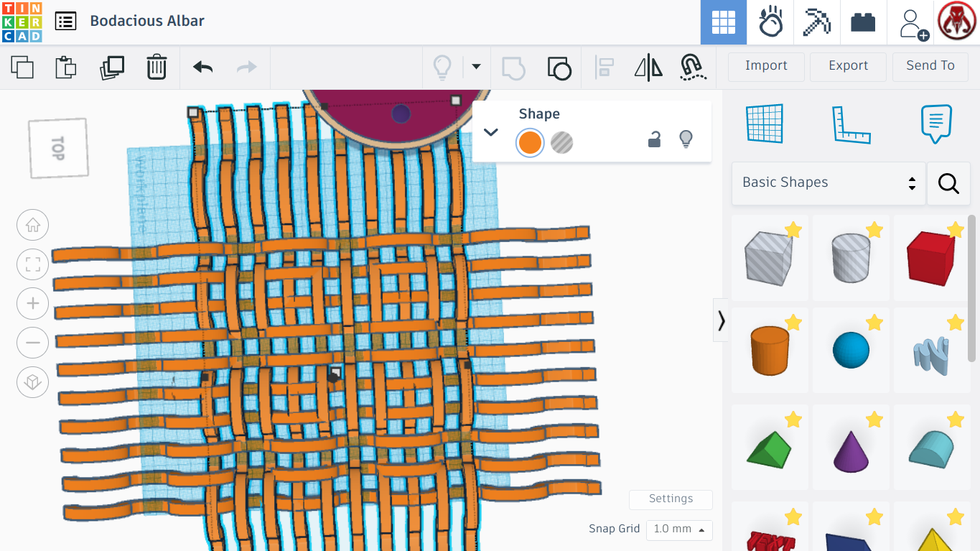This screenshot has width=980, height=551.
Task: Hide selected shape with lightbulb icon
Action: point(686,139)
